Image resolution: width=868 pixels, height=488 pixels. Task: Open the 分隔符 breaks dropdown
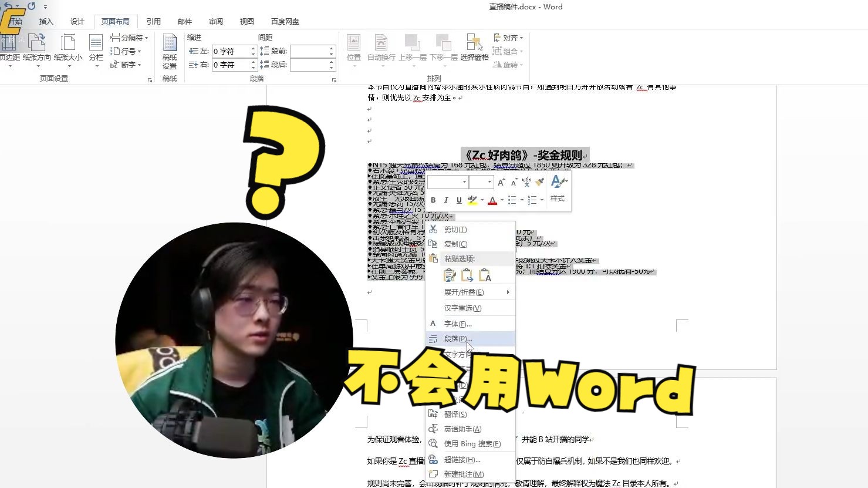point(129,38)
